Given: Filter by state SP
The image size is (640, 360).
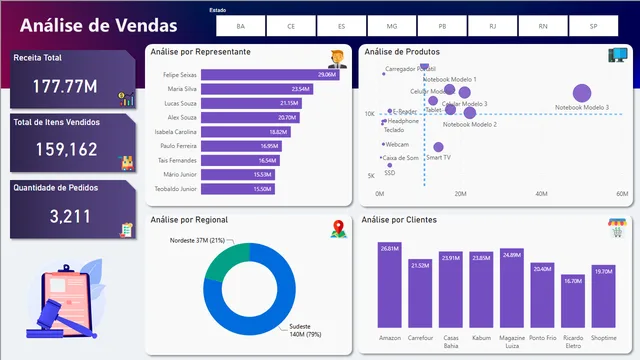Looking at the screenshot, I should pyautogui.click(x=593, y=26).
